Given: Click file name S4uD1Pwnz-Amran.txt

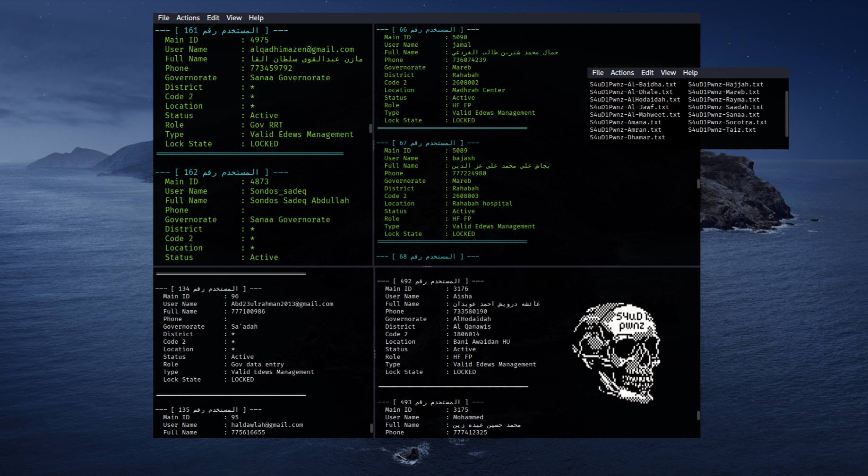Looking at the screenshot, I should 626,130.
